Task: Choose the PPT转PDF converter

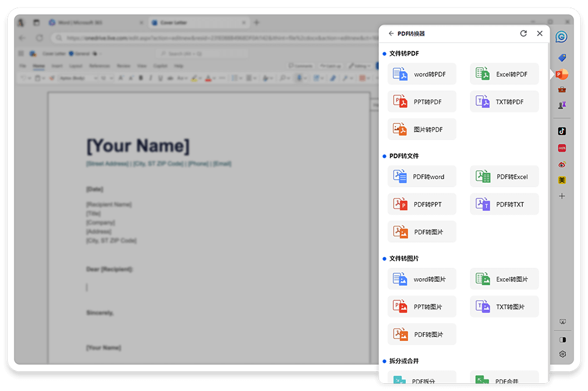Action: click(x=421, y=102)
